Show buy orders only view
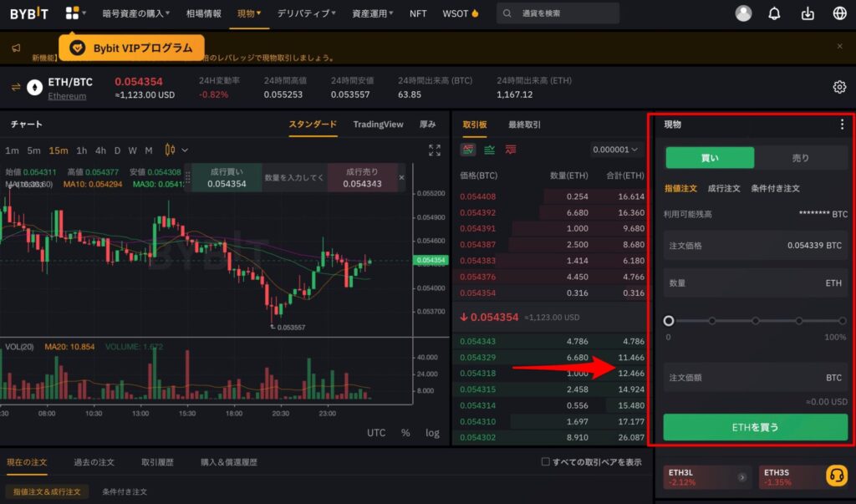Viewport: 856px width, 504px height. tap(489, 150)
